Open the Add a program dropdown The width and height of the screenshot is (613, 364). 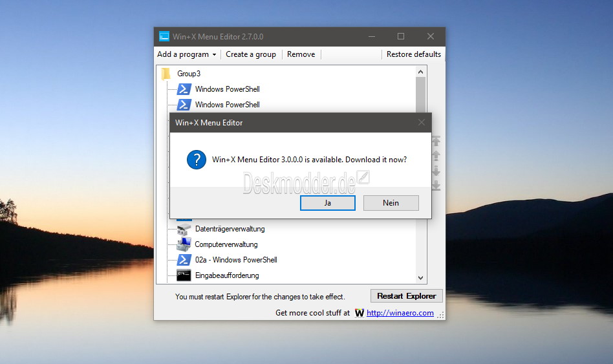coord(186,54)
